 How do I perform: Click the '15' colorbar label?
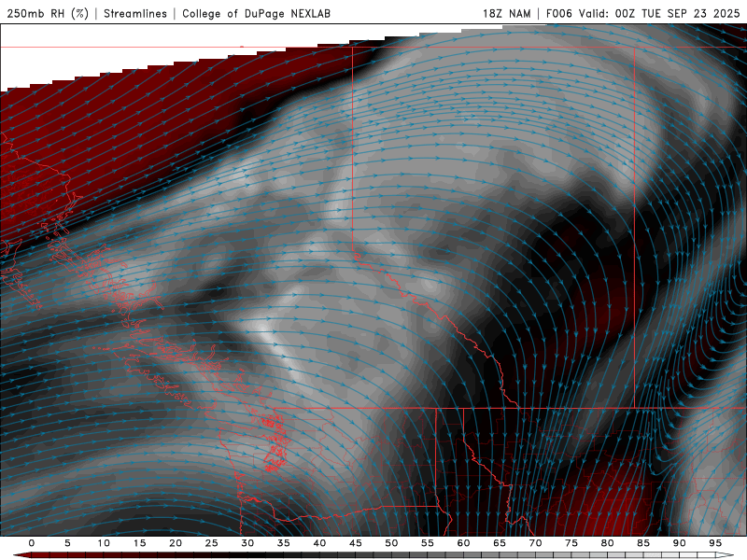click(139, 543)
